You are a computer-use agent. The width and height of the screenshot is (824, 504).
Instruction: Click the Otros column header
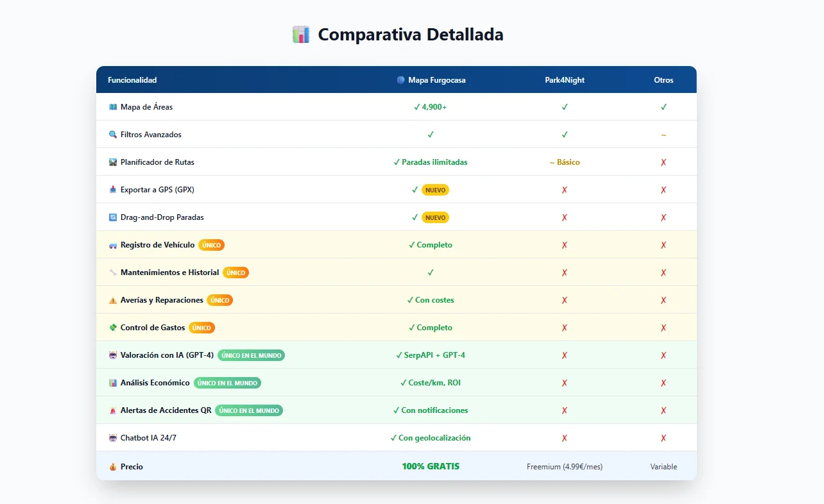tap(664, 80)
